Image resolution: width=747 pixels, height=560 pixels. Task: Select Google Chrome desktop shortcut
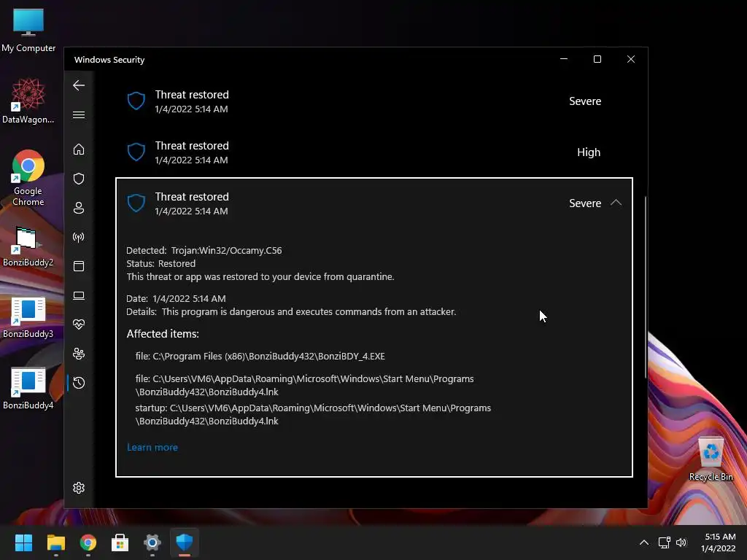(28, 178)
